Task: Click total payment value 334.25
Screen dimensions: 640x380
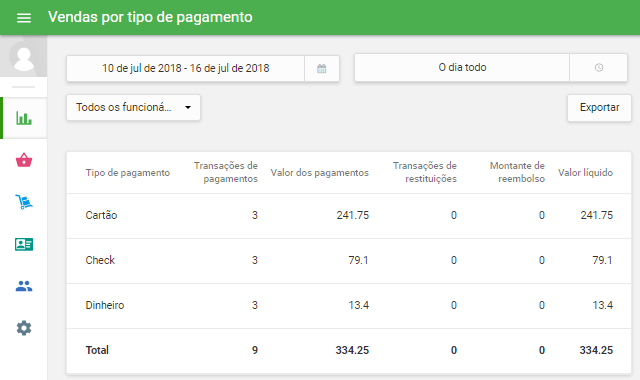Action: [352, 350]
